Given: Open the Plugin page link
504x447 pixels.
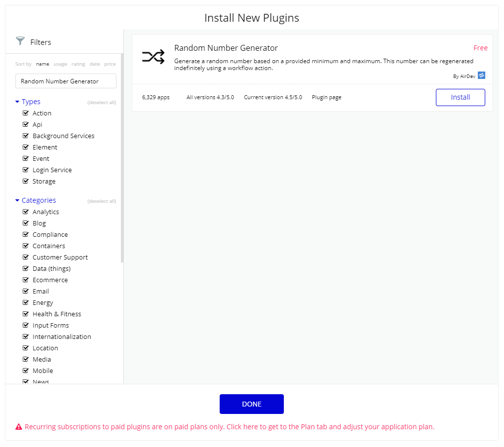Looking at the screenshot, I should (x=327, y=97).
